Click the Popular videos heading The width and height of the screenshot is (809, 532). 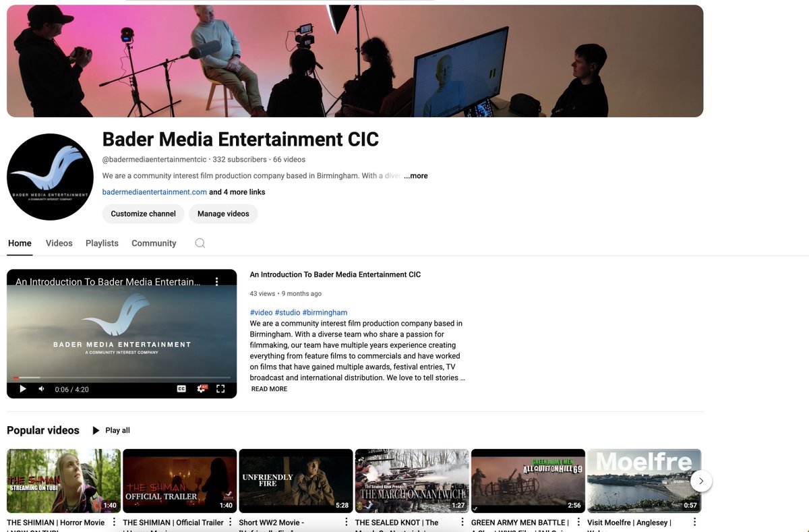click(x=43, y=430)
